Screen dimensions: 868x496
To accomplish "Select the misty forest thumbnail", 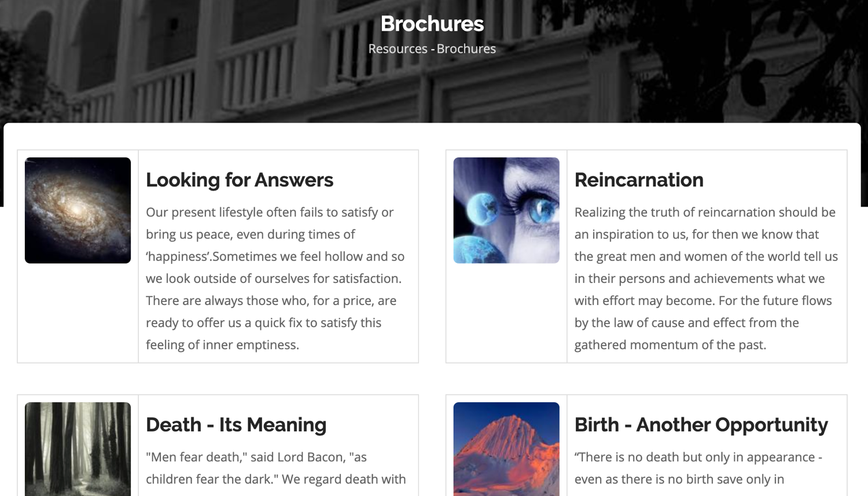I will (x=78, y=449).
